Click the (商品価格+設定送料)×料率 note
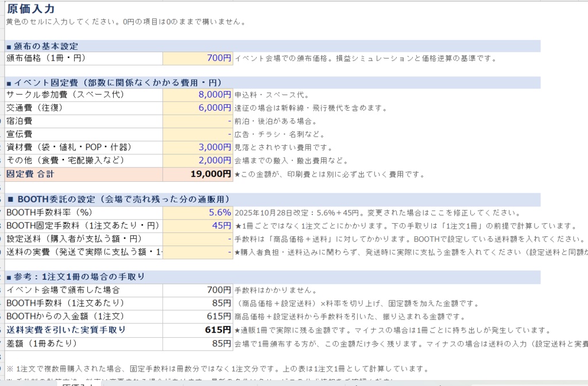Image resolution: width=588 pixels, height=386 pixels. pos(357,303)
